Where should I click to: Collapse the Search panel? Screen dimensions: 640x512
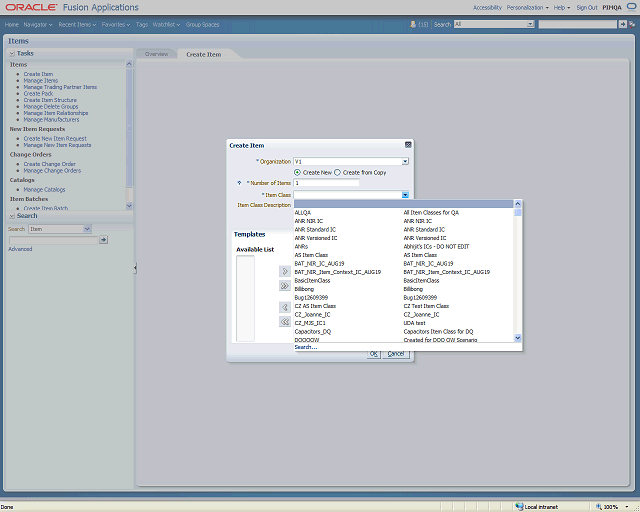tap(12, 216)
